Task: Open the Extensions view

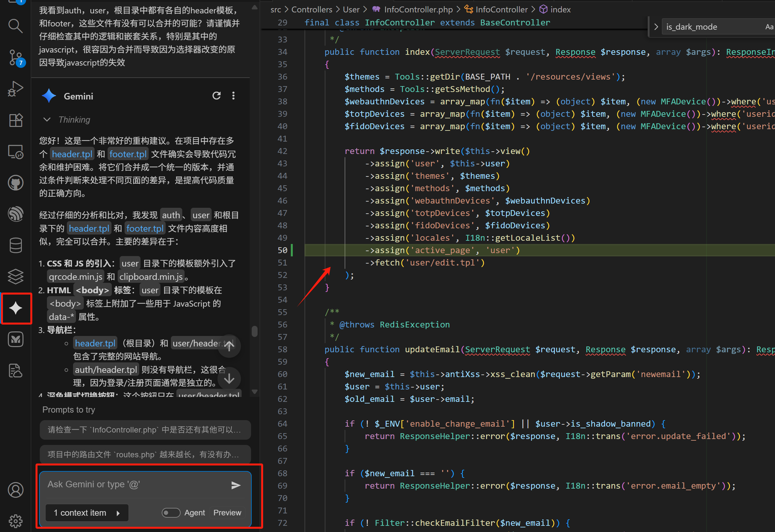Action: tap(15, 120)
